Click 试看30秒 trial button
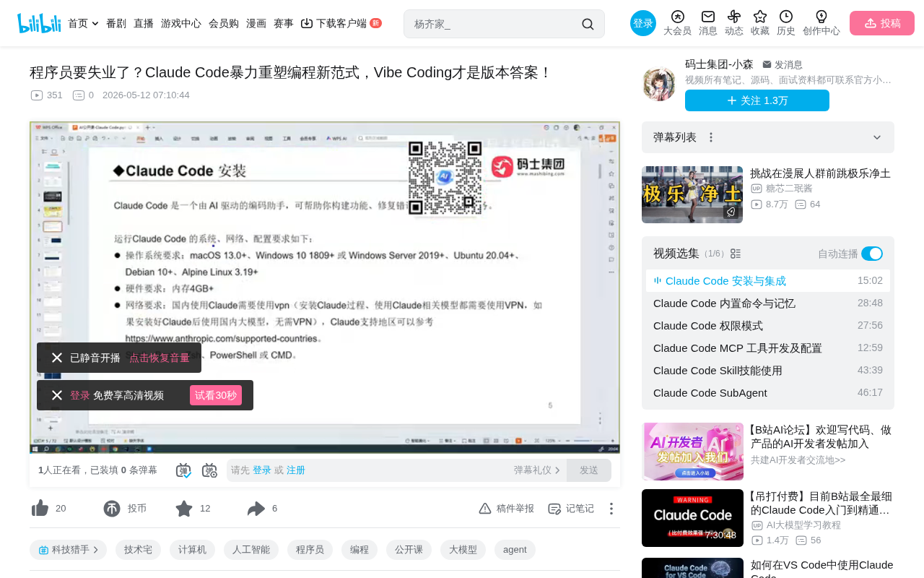This screenshot has width=924, height=578. point(216,395)
